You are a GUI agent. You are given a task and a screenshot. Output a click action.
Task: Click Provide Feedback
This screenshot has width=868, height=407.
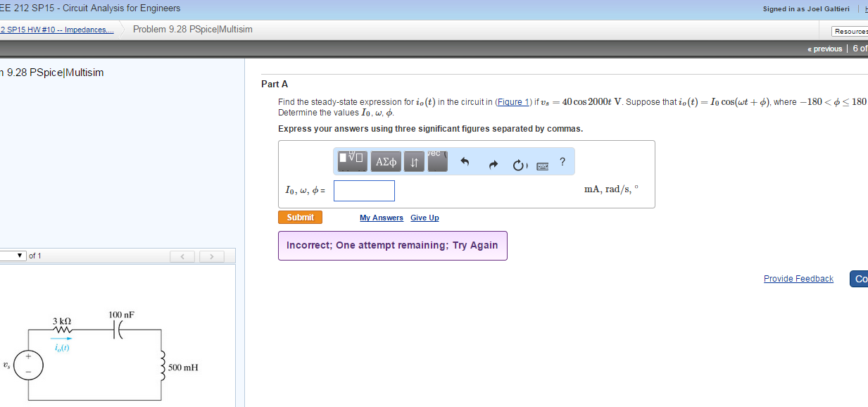(798, 278)
